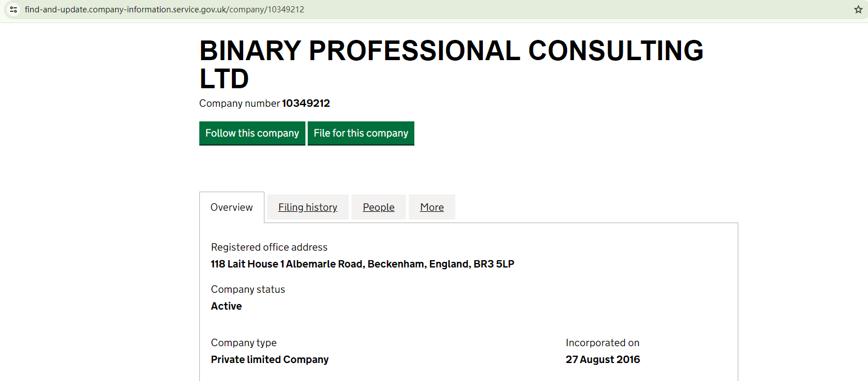Click the Albemarle Road, Beckenham address text
The width and height of the screenshot is (868, 381).
coord(362,264)
